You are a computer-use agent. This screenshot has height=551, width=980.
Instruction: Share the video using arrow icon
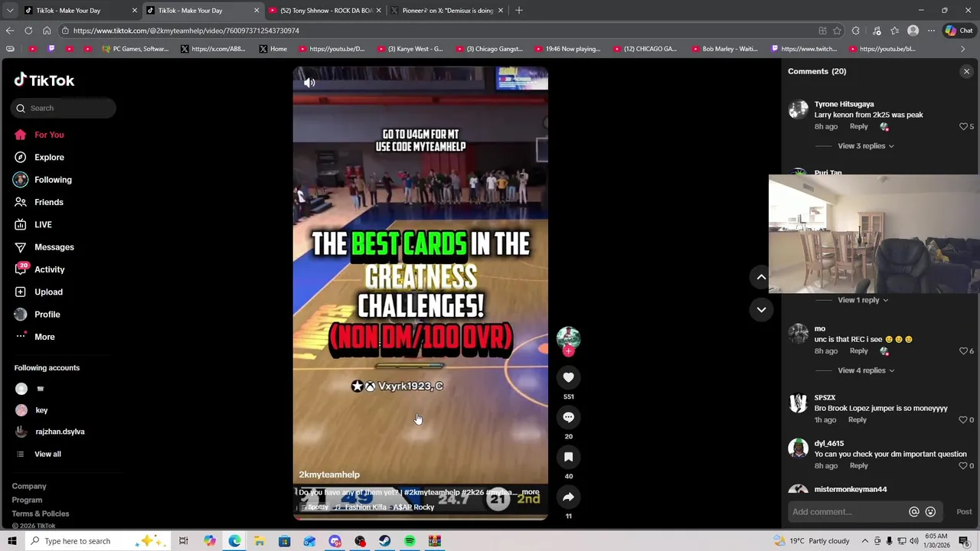(x=568, y=497)
